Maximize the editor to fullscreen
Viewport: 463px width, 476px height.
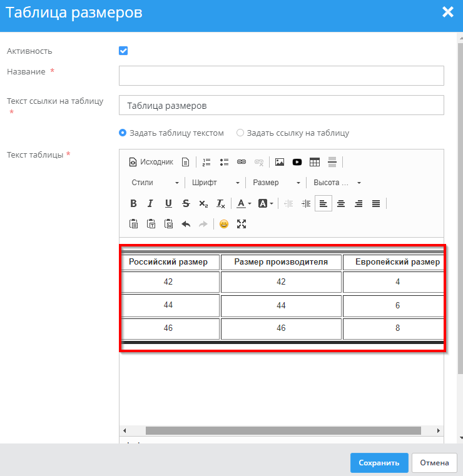(x=242, y=224)
